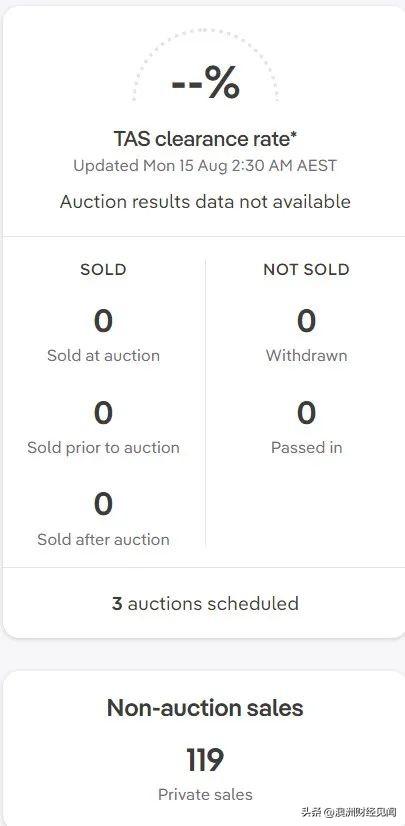Open the Withdrawn label
The width and height of the screenshot is (405, 826).
click(307, 356)
